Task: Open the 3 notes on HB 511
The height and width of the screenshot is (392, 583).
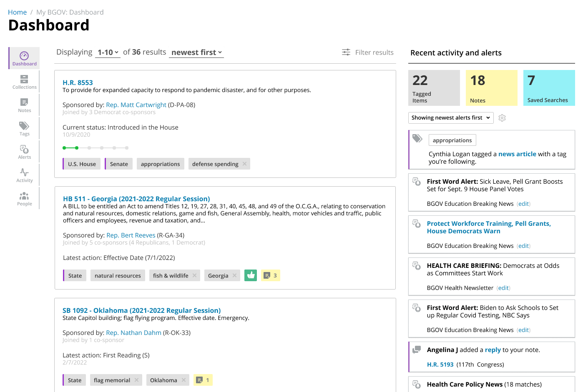Action: (270, 275)
